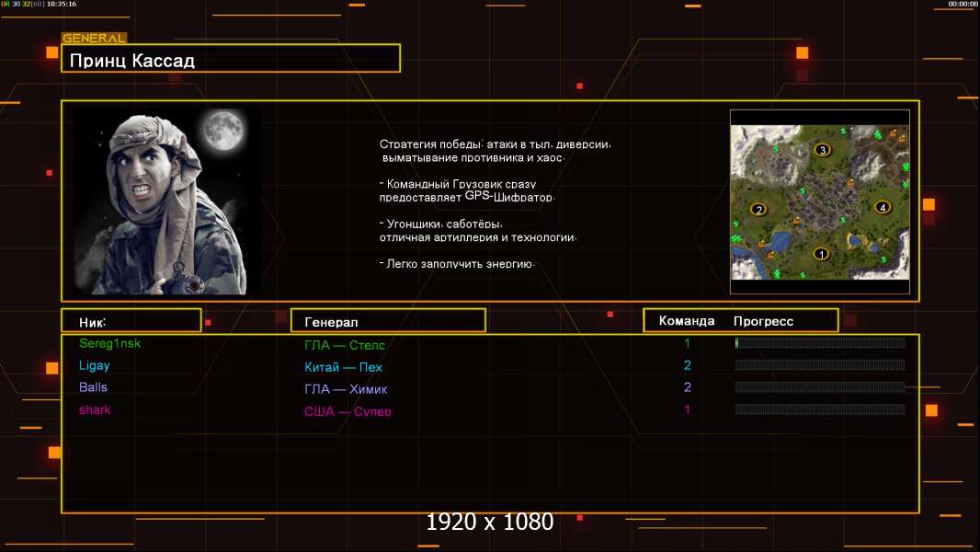Click the 'Принц Кассад' name field
The image size is (980, 552).
point(231,59)
